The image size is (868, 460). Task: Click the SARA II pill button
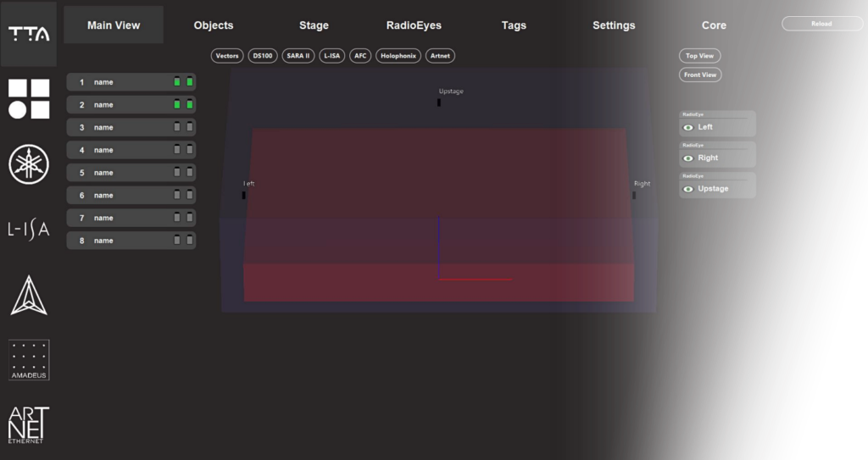click(x=298, y=56)
